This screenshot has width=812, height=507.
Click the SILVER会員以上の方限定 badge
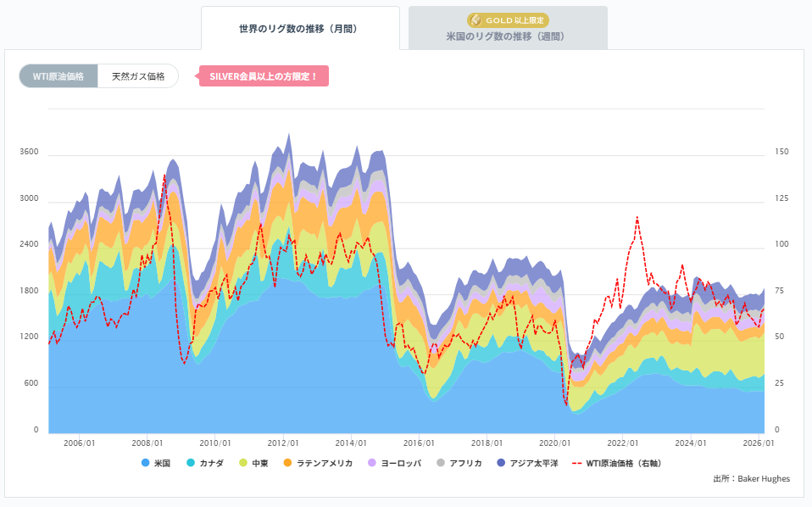click(263, 75)
